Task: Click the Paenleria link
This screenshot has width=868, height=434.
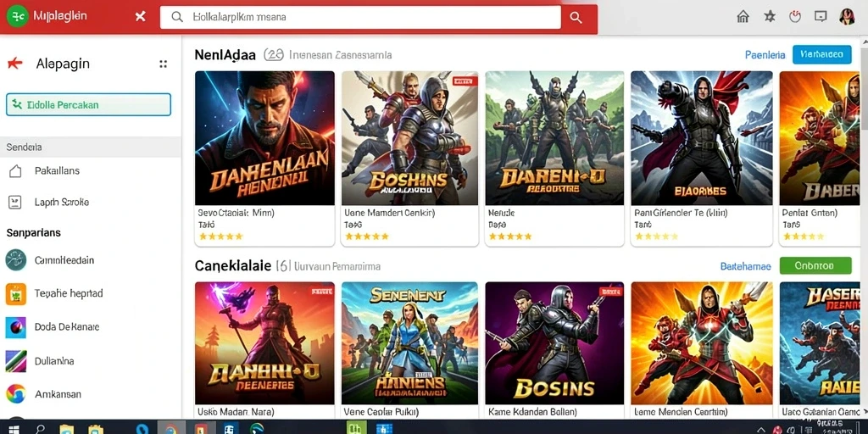Action: (x=765, y=55)
